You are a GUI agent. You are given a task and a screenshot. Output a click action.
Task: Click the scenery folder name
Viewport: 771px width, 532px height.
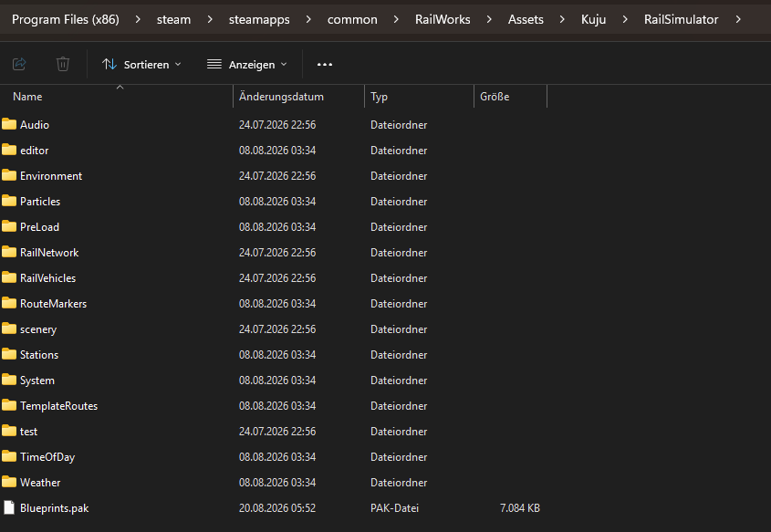(x=38, y=329)
